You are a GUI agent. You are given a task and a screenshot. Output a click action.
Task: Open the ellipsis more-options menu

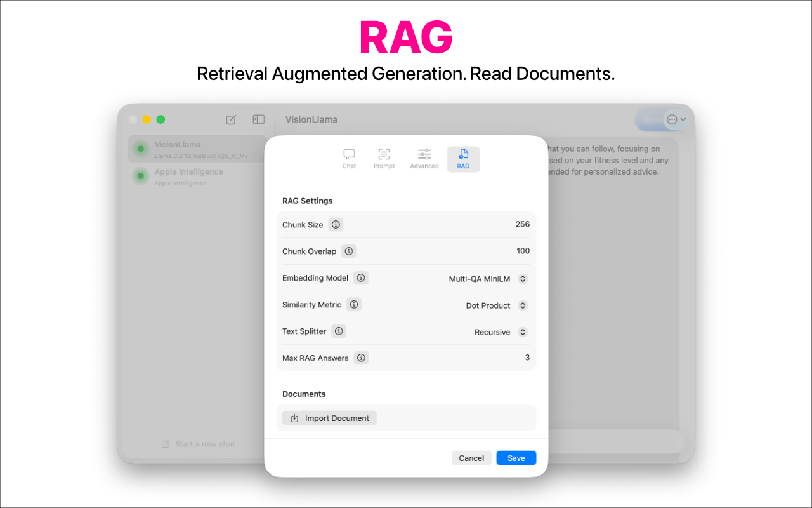(x=676, y=119)
